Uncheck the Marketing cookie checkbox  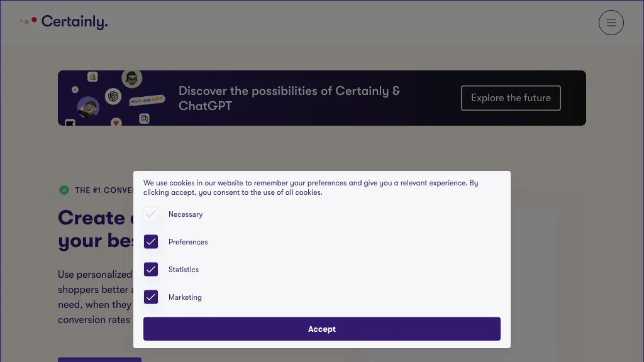(x=151, y=297)
